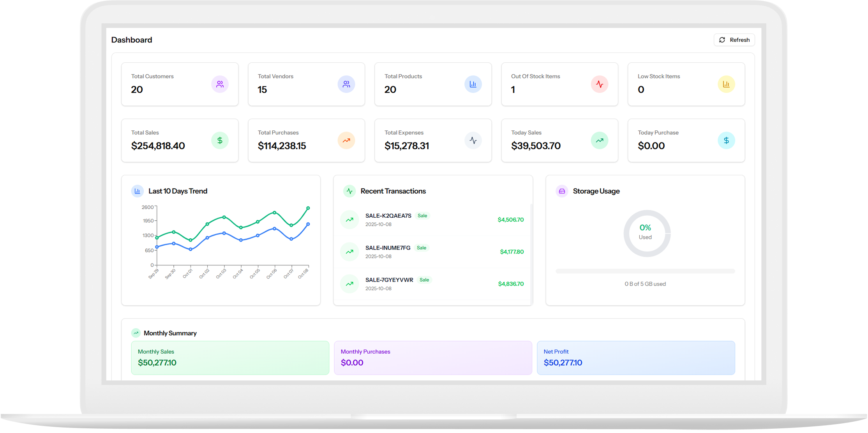
Task: Click the Total Vendors people icon
Action: [346, 84]
